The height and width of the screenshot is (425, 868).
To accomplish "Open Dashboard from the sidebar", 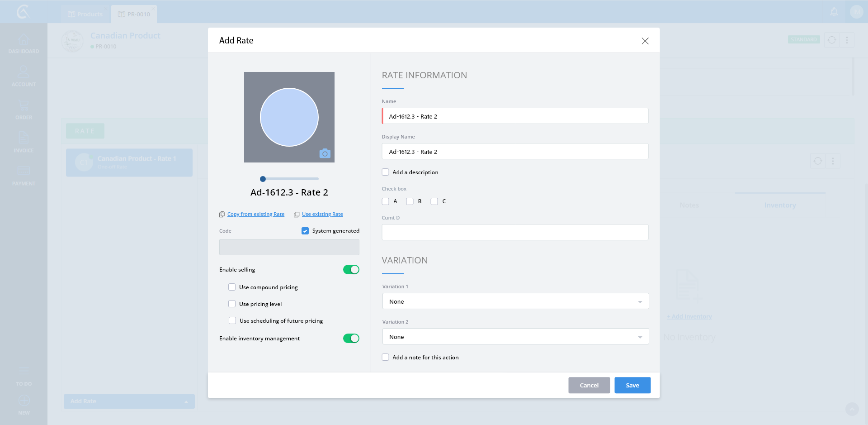I will pos(24,44).
